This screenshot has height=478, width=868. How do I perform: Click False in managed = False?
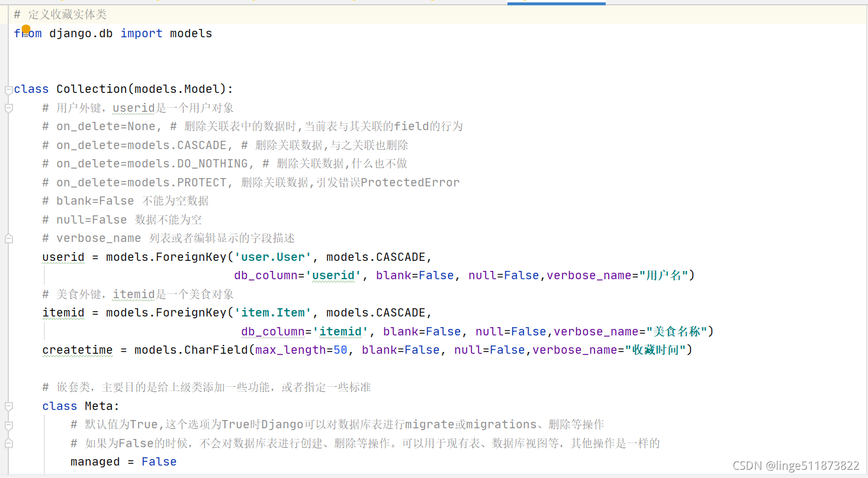(x=159, y=462)
